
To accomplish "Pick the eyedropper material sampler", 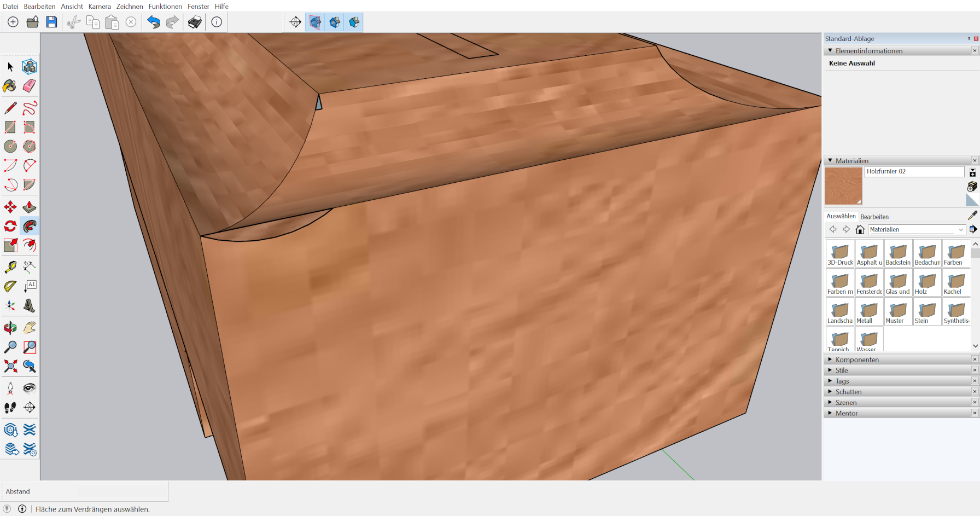I will click(972, 216).
